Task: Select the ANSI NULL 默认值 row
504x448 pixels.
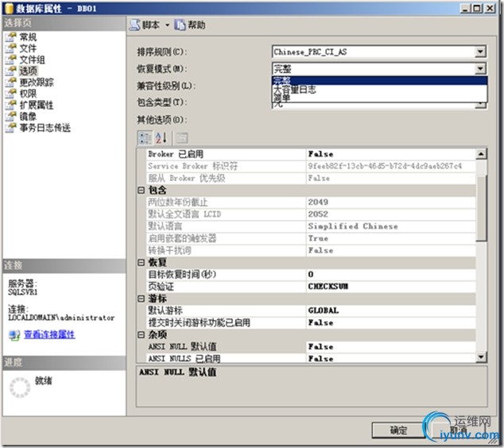Action: pos(311,347)
